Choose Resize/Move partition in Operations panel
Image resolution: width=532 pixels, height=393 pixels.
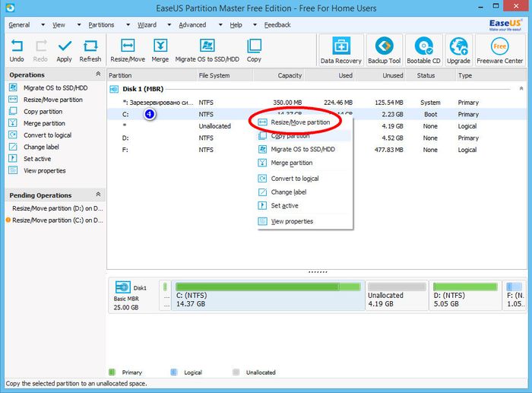coord(53,100)
